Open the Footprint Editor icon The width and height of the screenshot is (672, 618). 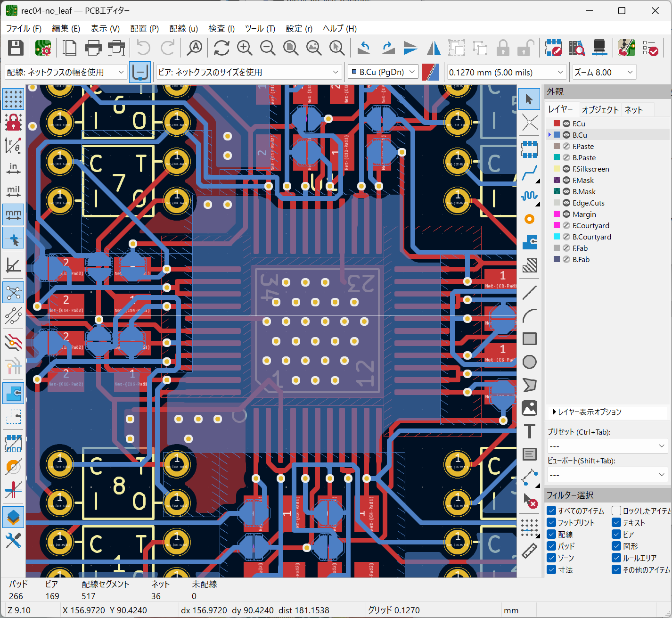[553, 48]
